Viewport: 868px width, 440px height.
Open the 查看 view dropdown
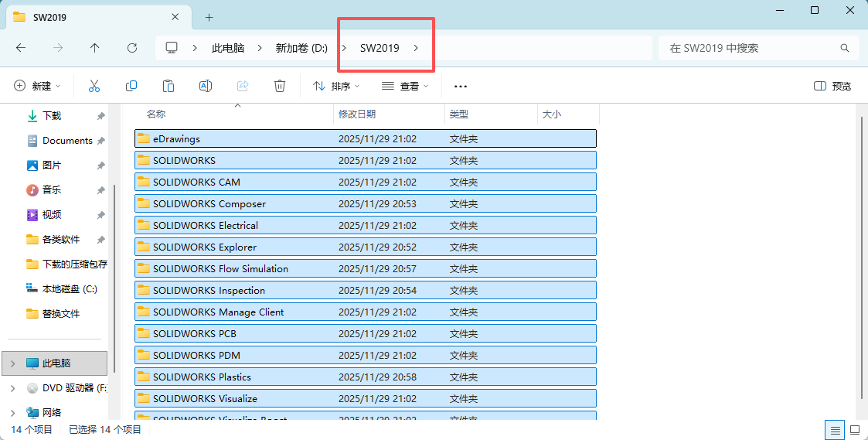[406, 86]
